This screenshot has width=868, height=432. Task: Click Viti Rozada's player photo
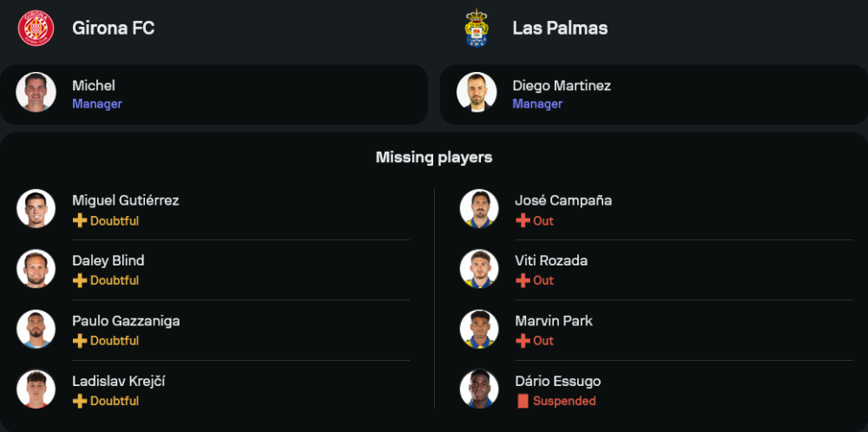[x=479, y=269]
